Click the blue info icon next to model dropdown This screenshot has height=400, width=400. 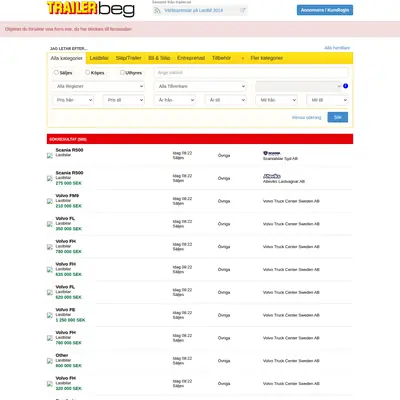click(345, 86)
